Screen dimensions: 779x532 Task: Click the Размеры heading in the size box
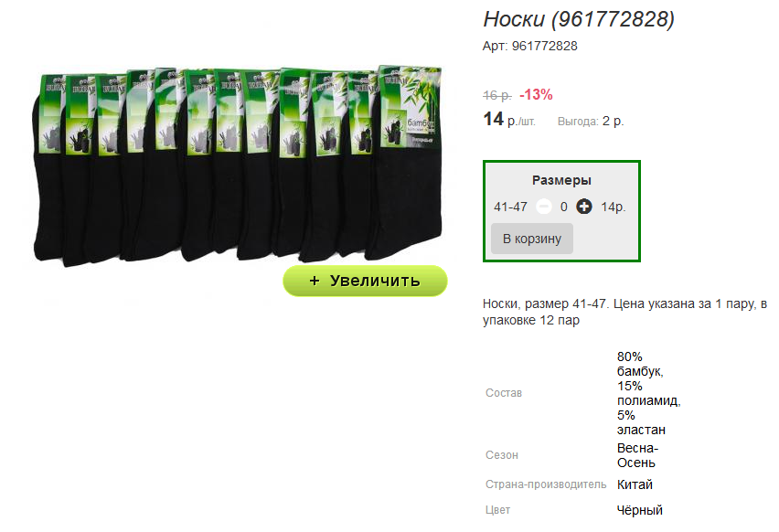(x=561, y=180)
